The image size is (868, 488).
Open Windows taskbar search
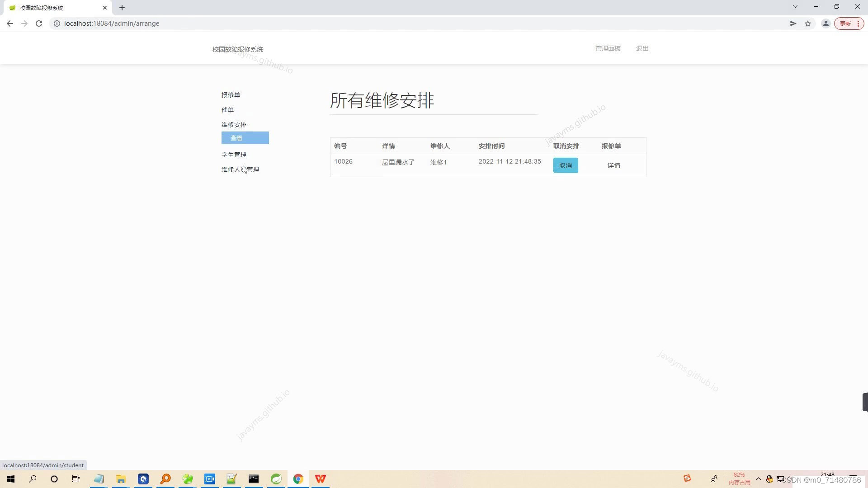click(x=33, y=479)
